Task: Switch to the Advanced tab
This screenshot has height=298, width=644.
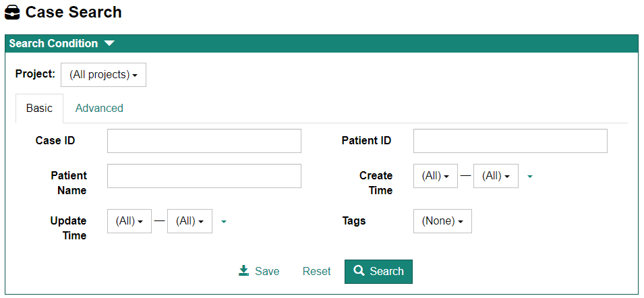Action: [x=99, y=108]
